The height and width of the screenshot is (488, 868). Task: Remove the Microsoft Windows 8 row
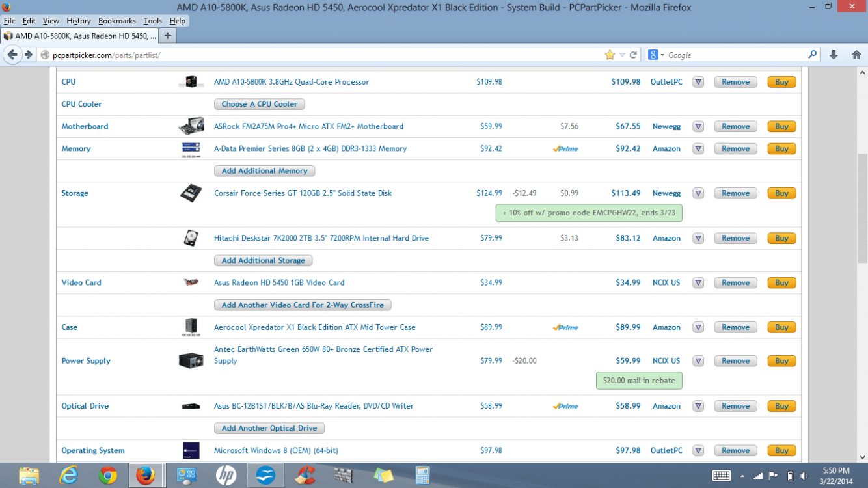point(736,450)
